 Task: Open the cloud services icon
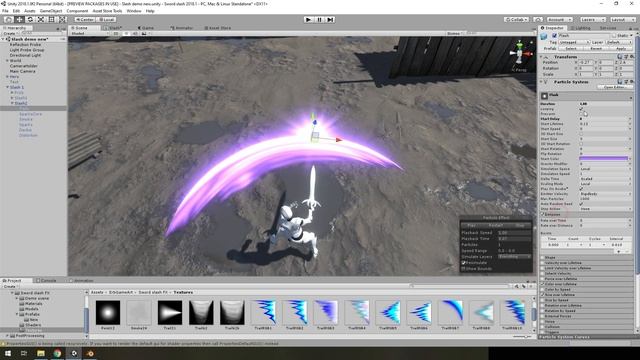pos(538,19)
